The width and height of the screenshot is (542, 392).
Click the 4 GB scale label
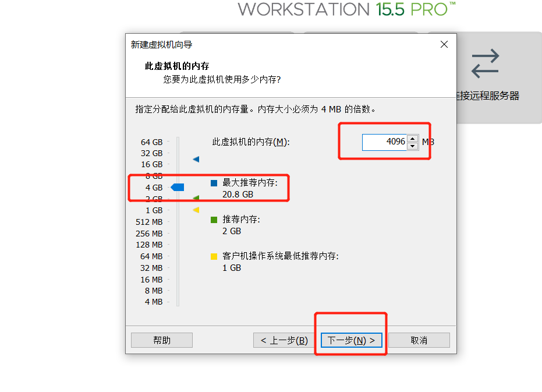[154, 188]
